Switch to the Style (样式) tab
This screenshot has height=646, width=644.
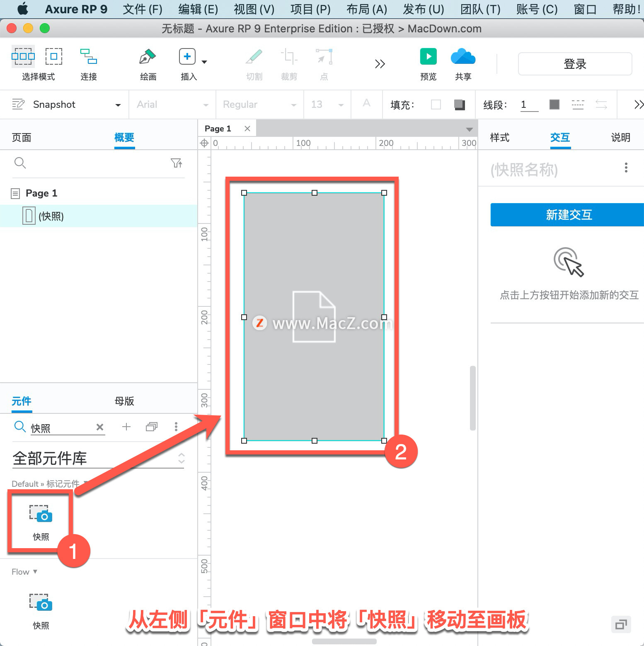[x=500, y=138]
